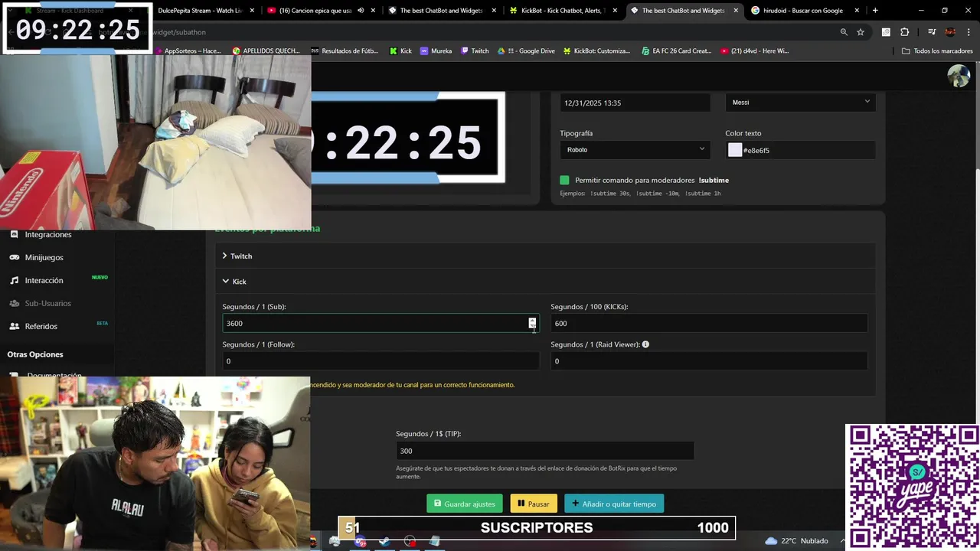Open the Todos los marcadores folder
Screen dimensions: 980x551
pos(937,51)
